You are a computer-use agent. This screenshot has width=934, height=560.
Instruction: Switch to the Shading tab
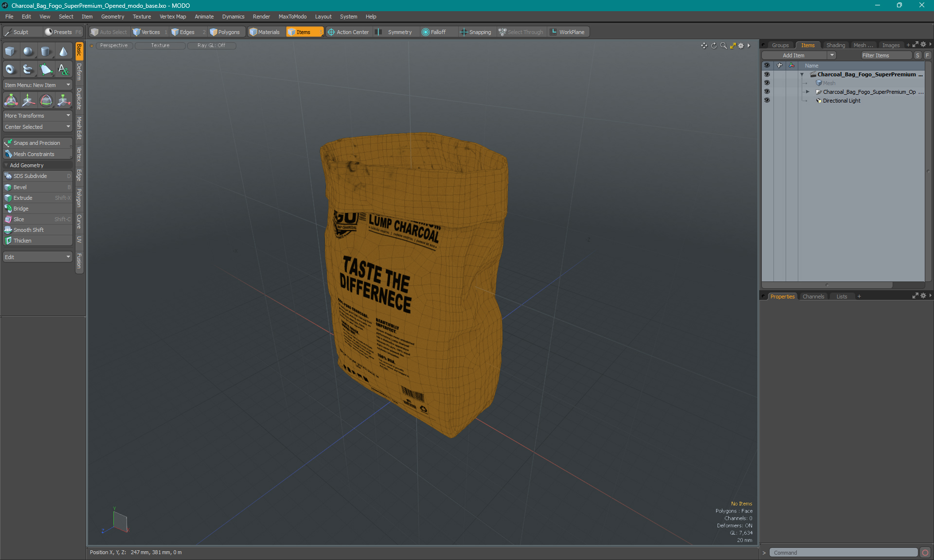(x=836, y=45)
